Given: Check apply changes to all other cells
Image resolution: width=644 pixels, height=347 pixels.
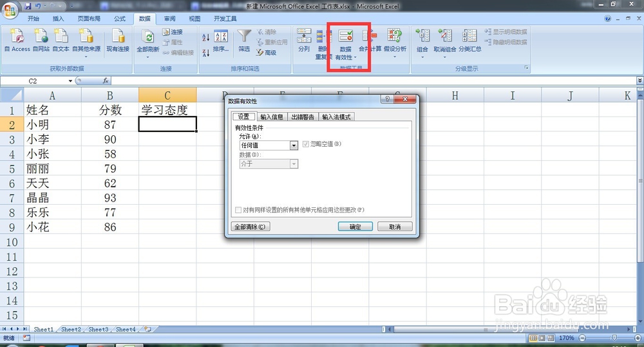Looking at the screenshot, I should 238,210.
